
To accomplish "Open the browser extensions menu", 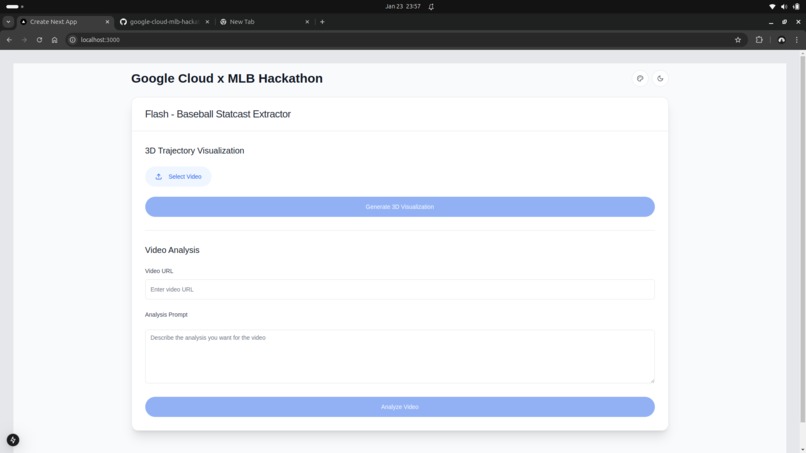I will tap(759, 40).
